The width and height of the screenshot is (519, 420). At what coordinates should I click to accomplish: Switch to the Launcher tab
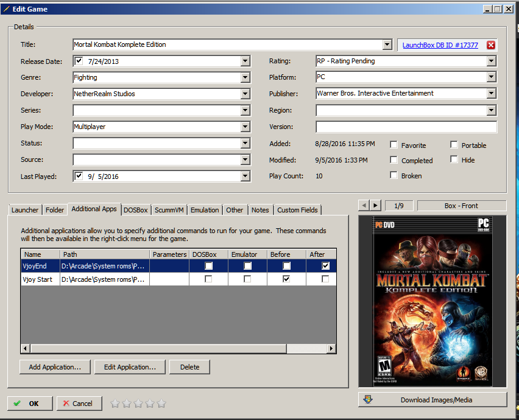pos(25,210)
